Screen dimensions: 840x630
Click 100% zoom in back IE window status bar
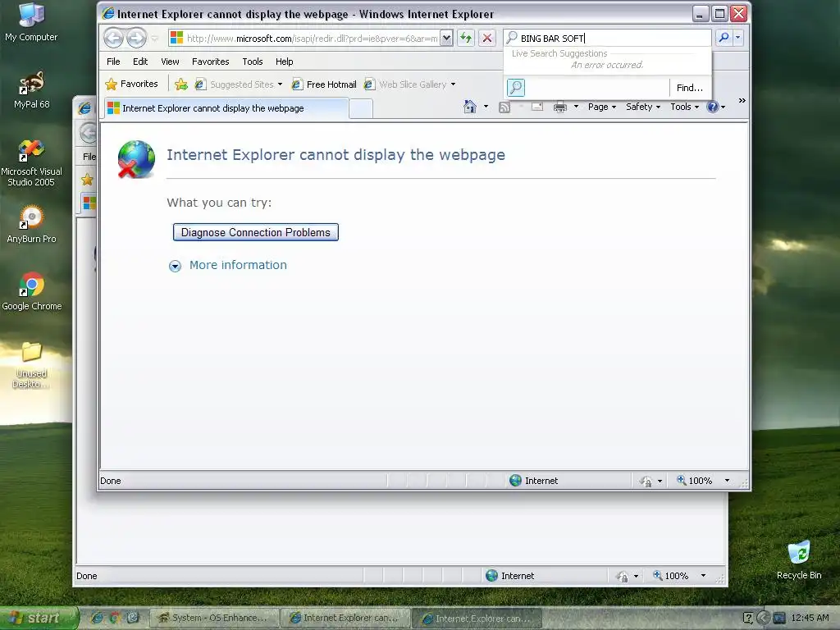click(x=671, y=576)
